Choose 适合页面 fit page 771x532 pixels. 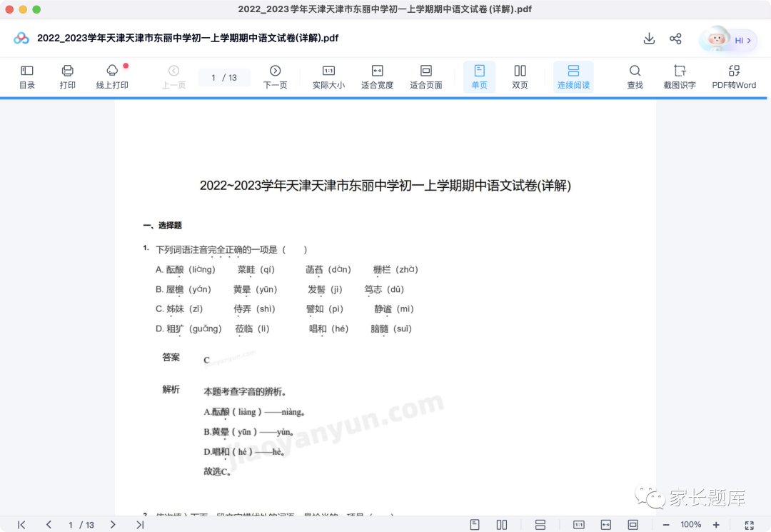click(425, 77)
